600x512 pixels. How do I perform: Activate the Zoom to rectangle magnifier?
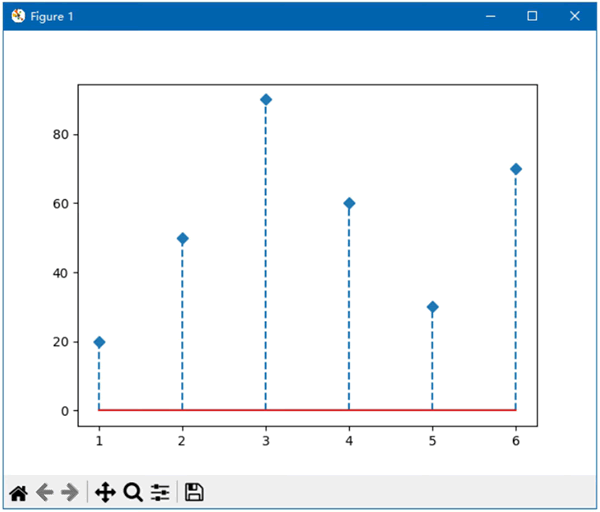(x=133, y=492)
